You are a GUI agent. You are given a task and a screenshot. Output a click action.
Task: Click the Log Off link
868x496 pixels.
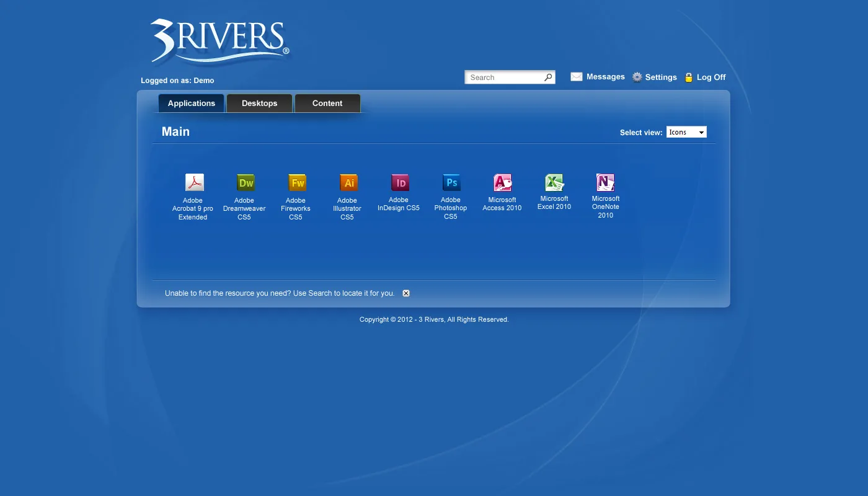tap(711, 77)
